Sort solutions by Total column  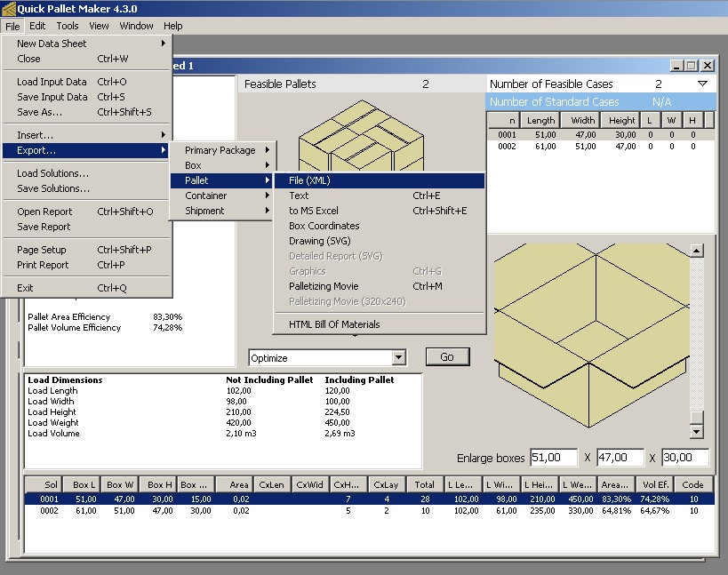point(424,484)
